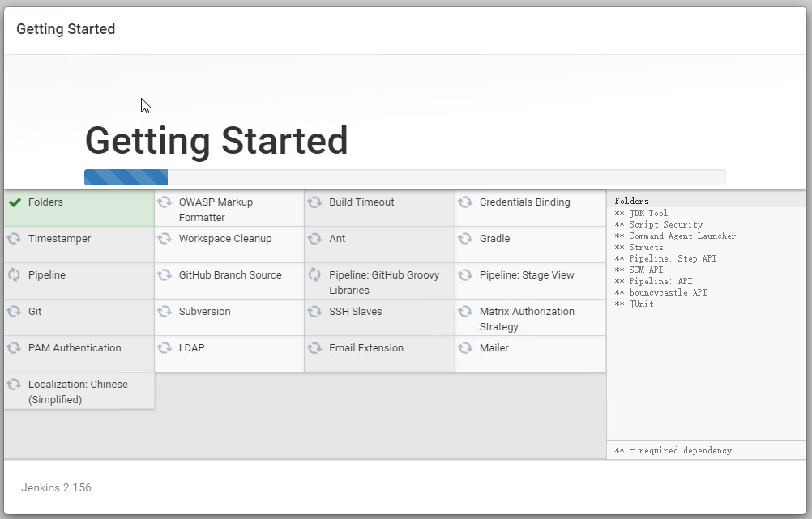
Task: Click the spinning sync icon beside Pipeline
Action: pos(14,275)
